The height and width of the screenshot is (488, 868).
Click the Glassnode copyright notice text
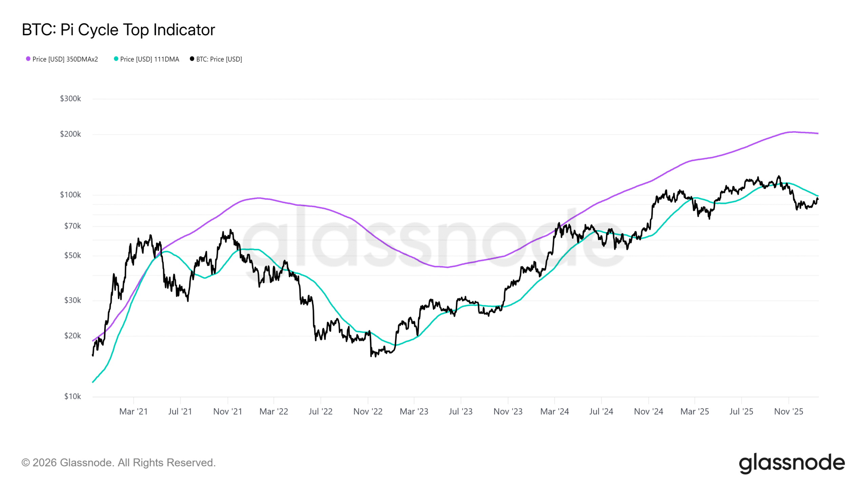[118, 463]
